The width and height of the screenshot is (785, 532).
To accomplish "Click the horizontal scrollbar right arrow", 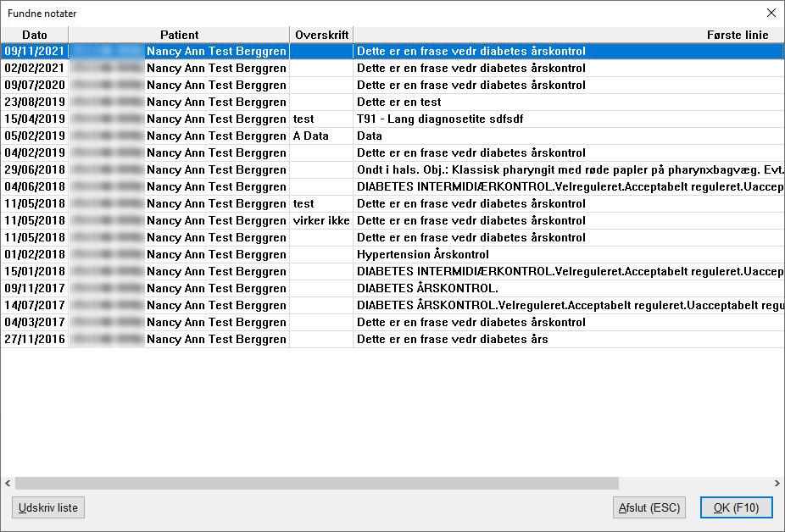I will 777,483.
